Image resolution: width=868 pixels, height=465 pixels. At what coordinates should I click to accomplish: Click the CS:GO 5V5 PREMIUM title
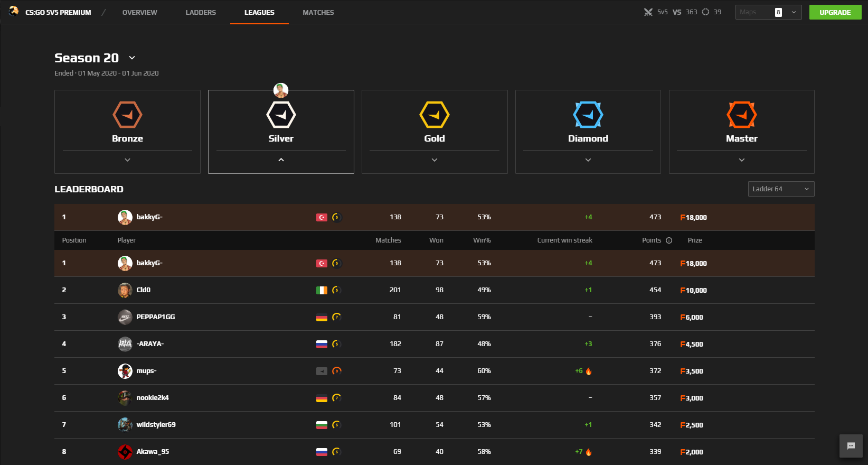tap(58, 12)
